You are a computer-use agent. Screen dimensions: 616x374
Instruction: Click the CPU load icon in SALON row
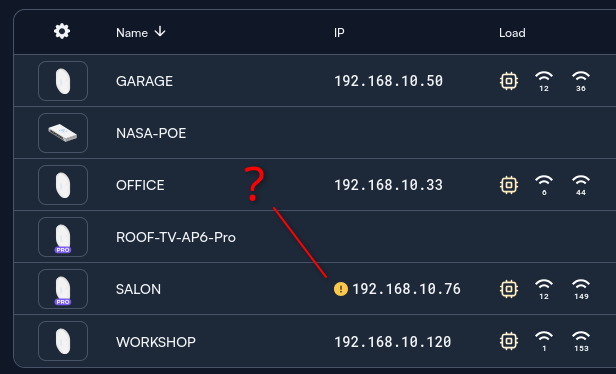509,289
